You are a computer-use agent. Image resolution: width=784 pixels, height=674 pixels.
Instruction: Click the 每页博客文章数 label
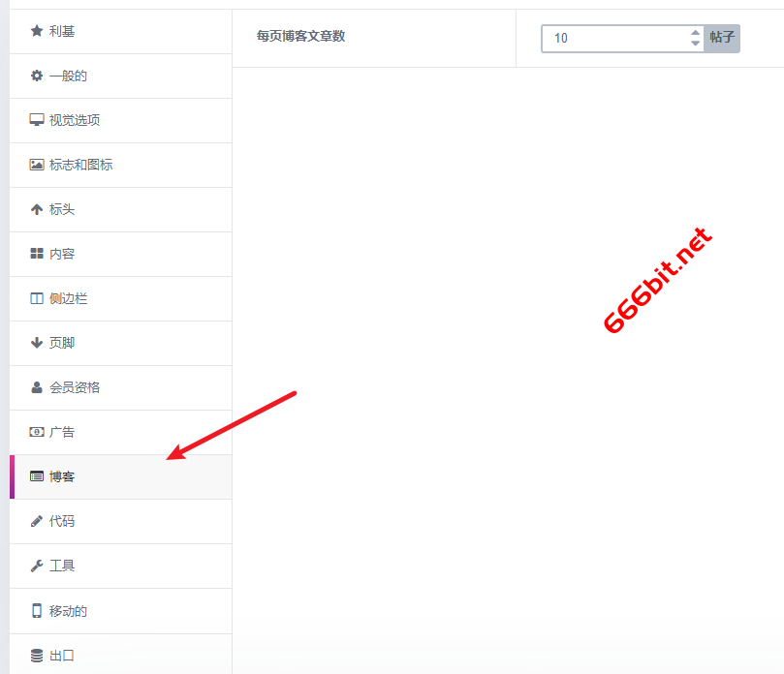[300, 36]
